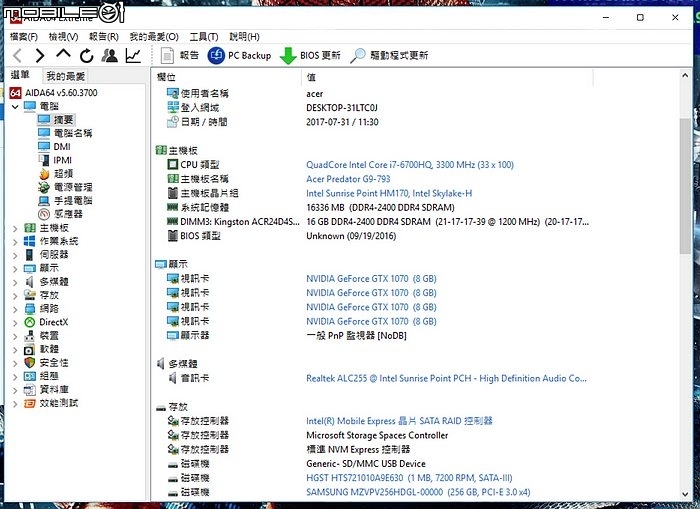The height and width of the screenshot is (509, 700).
Task: Open the 報告(R) menu
Action: [104, 37]
